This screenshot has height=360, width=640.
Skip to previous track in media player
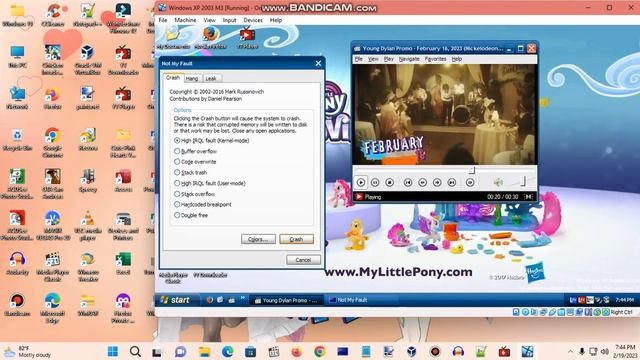click(408, 182)
